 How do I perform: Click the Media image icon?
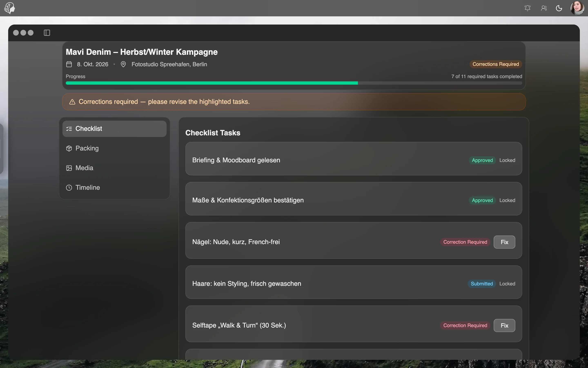[x=69, y=168]
